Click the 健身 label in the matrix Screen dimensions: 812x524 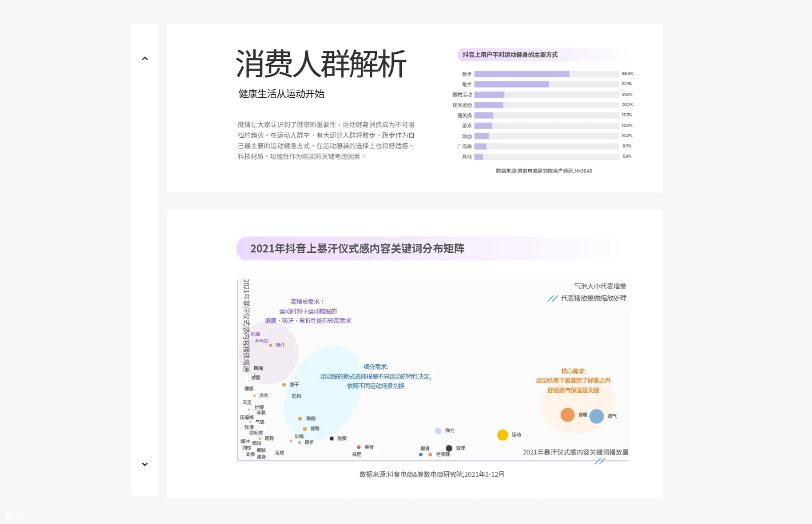[425, 449]
